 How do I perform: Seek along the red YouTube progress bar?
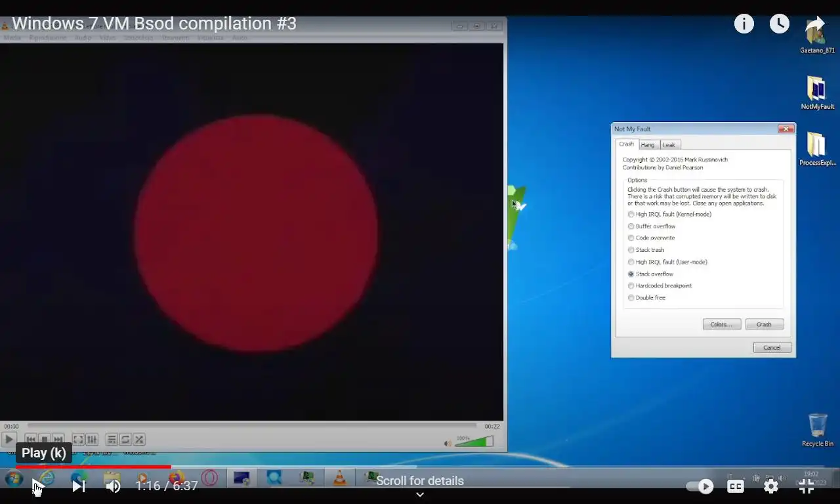point(93,467)
